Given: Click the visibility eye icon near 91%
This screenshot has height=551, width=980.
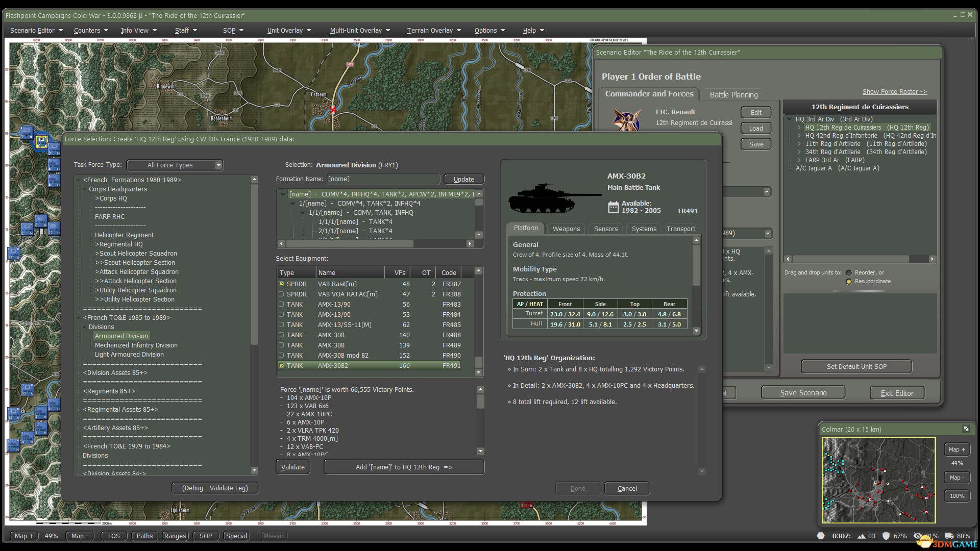Looking at the screenshot, I should point(917,536).
